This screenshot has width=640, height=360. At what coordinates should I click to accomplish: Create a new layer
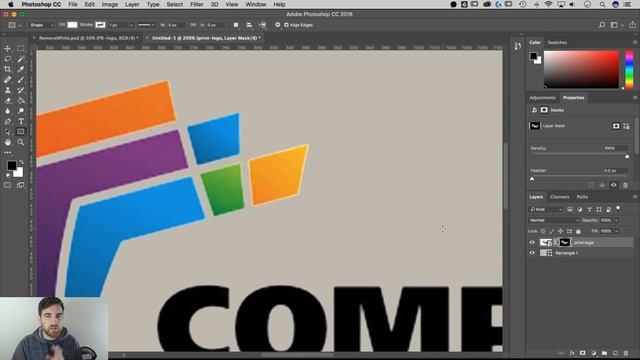tap(615, 353)
